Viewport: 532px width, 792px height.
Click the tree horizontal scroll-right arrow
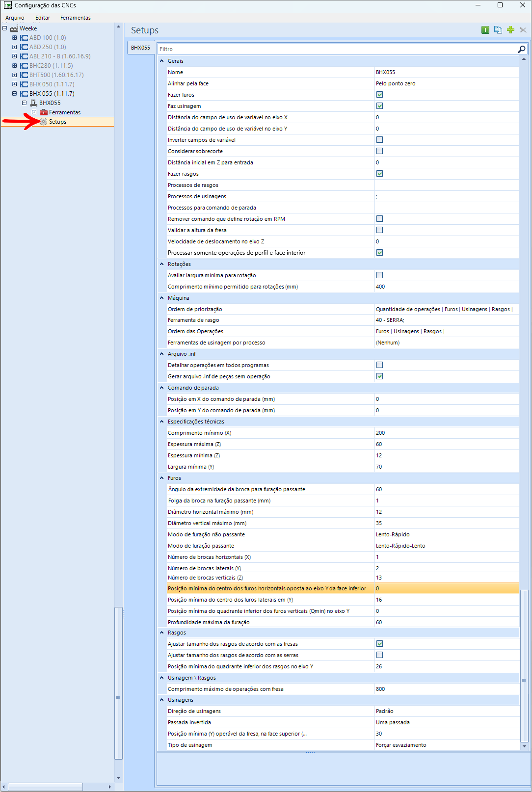110,787
